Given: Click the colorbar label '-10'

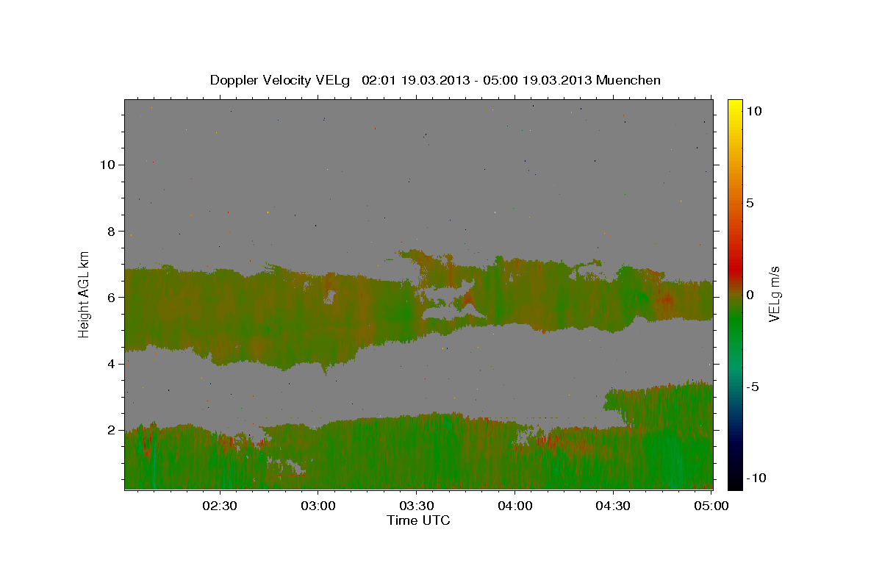Looking at the screenshot, I should [x=756, y=478].
